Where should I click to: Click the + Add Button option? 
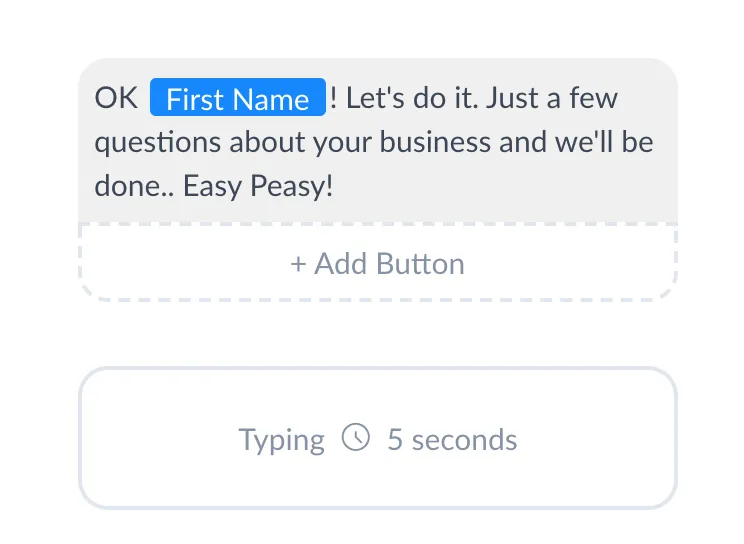pyautogui.click(x=377, y=264)
